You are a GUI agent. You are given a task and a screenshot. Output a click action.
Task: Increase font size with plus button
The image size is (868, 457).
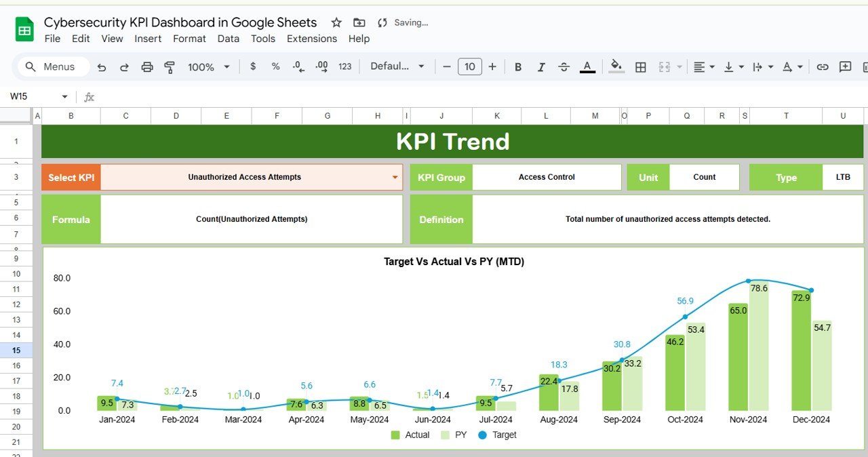[x=492, y=66]
